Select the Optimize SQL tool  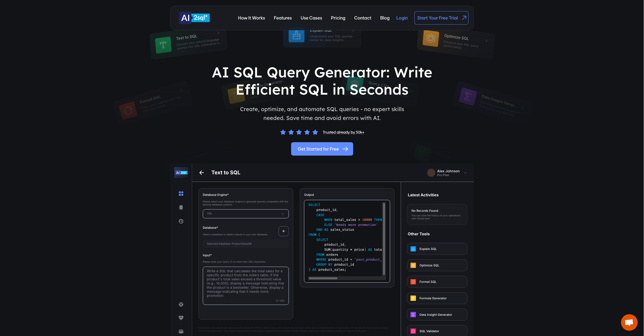pos(437,265)
